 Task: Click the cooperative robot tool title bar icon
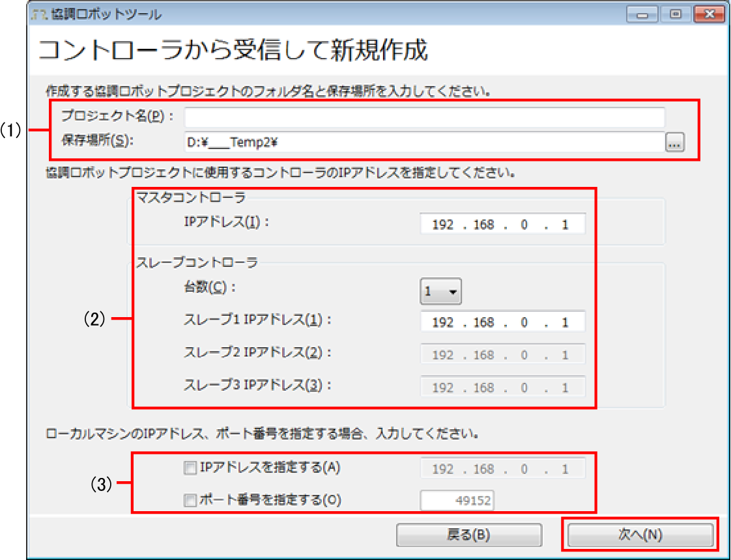pyautogui.click(x=40, y=14)
